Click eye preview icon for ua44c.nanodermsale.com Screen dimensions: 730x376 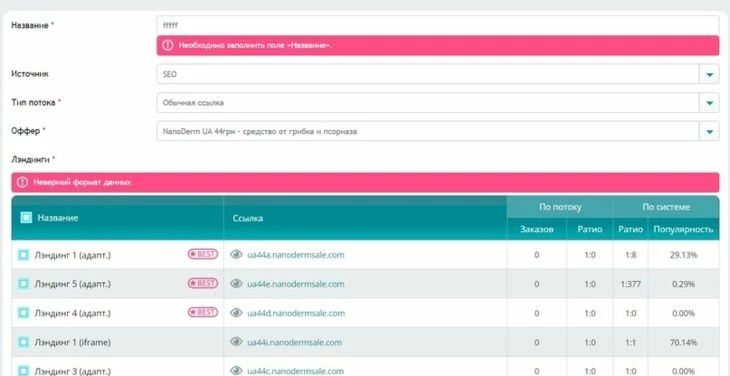(x=237, y=371)
